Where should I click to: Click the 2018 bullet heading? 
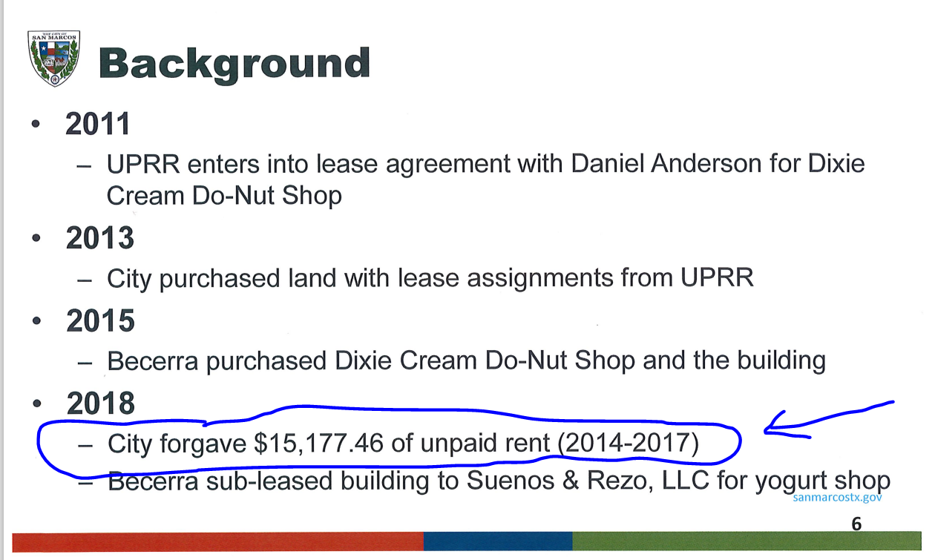(100, 403)
